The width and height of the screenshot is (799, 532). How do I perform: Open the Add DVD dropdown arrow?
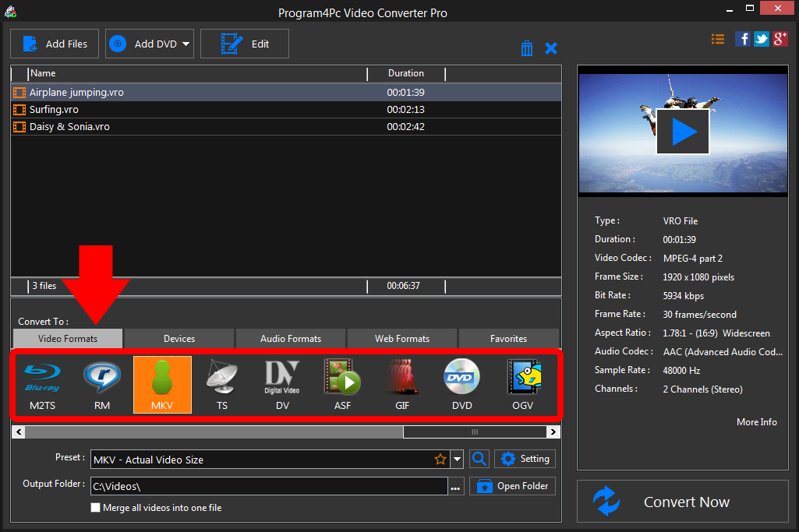point(186,44)
